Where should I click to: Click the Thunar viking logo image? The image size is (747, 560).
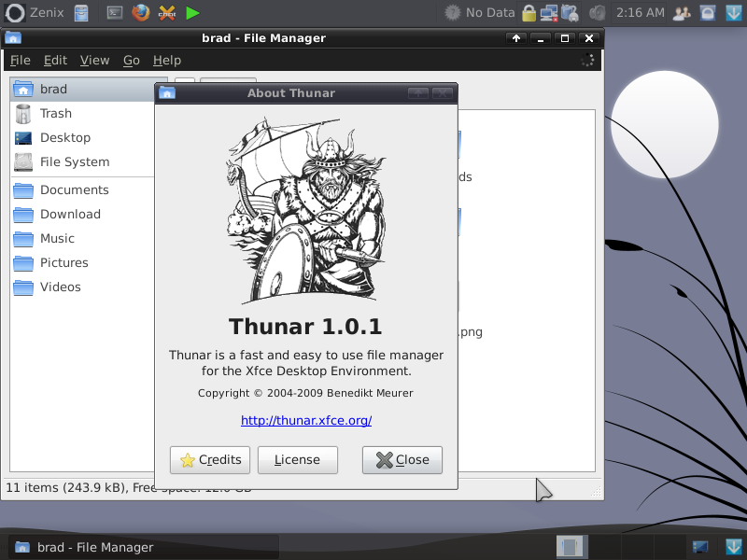(x=306, y=211)
